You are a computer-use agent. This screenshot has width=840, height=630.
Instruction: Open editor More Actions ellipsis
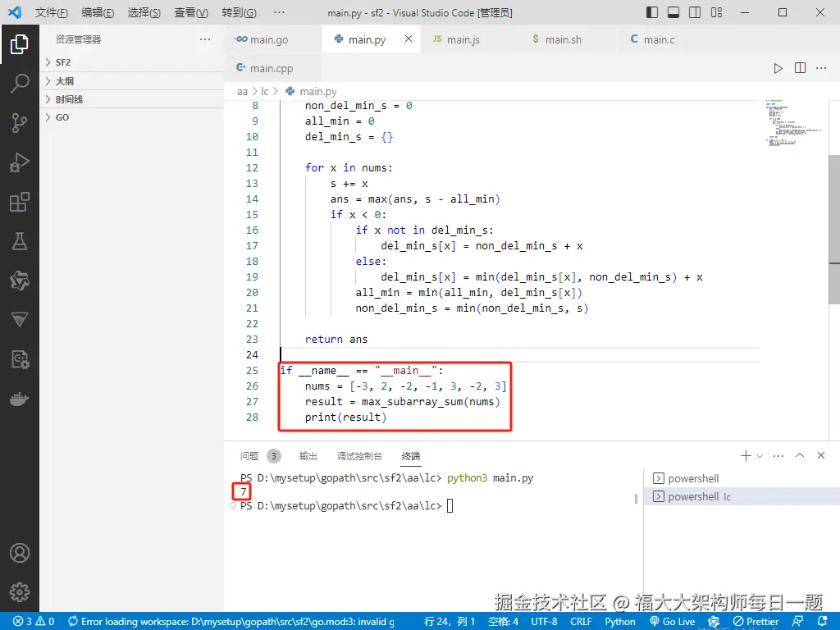pos(821,68)
